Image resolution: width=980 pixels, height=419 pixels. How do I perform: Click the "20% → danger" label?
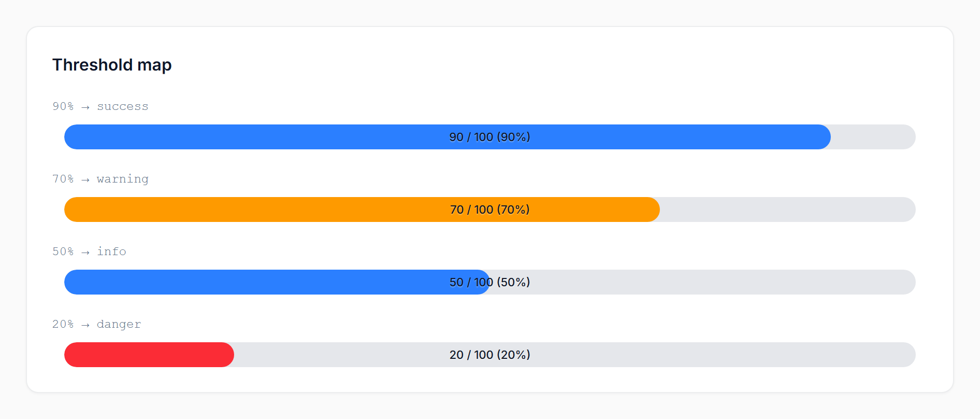[x=96, y=324]
